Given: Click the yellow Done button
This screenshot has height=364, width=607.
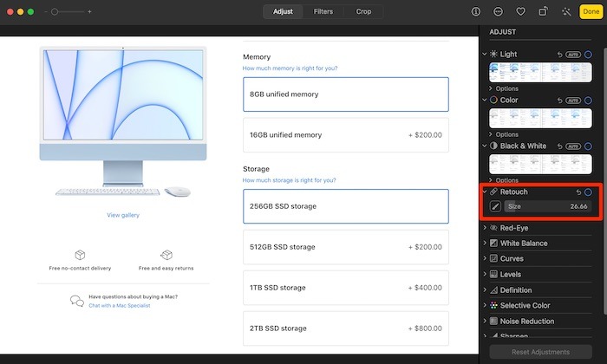Looking at the screenshot, I should click(x=591, y=12).
